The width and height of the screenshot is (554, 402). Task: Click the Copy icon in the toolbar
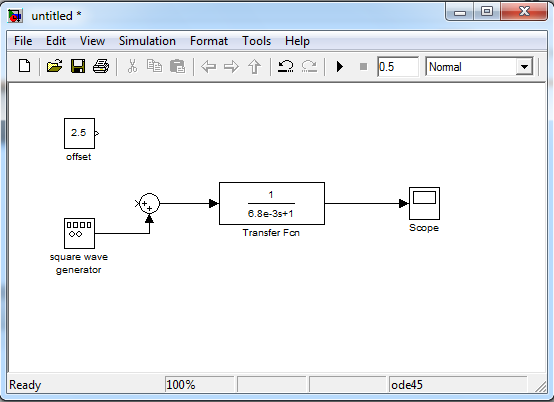click(154, 66)
